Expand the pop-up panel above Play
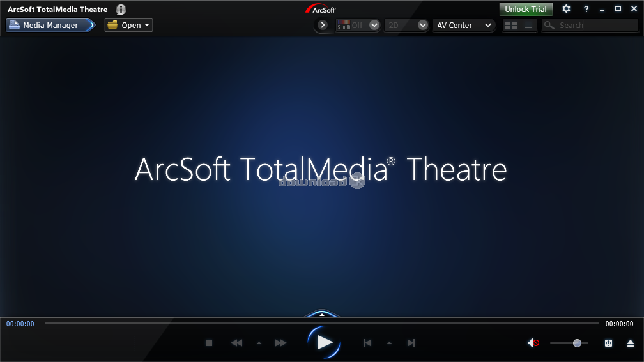Screen dimensions: 644x362 pyautogui.click(x=322, y=314)
